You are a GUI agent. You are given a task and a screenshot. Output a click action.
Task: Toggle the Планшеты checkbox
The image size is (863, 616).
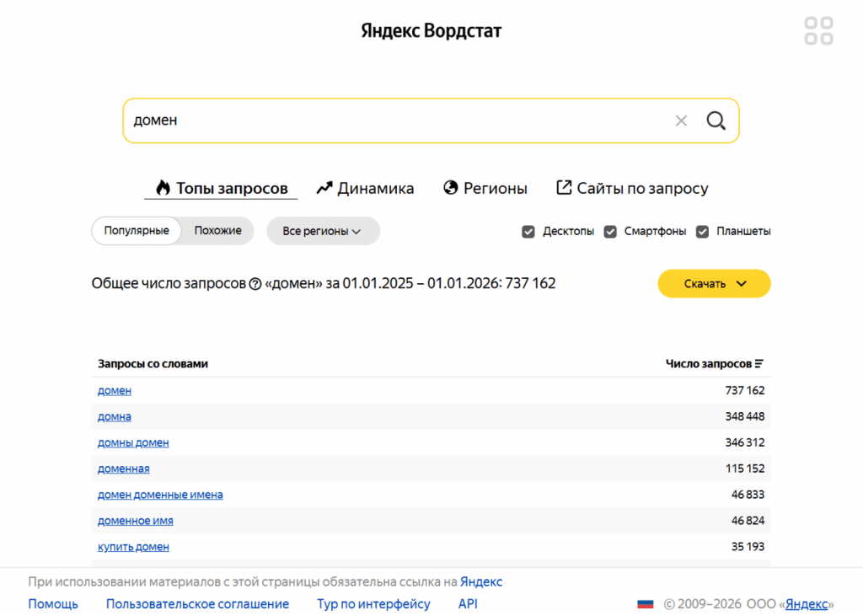[x=703, y=232]
